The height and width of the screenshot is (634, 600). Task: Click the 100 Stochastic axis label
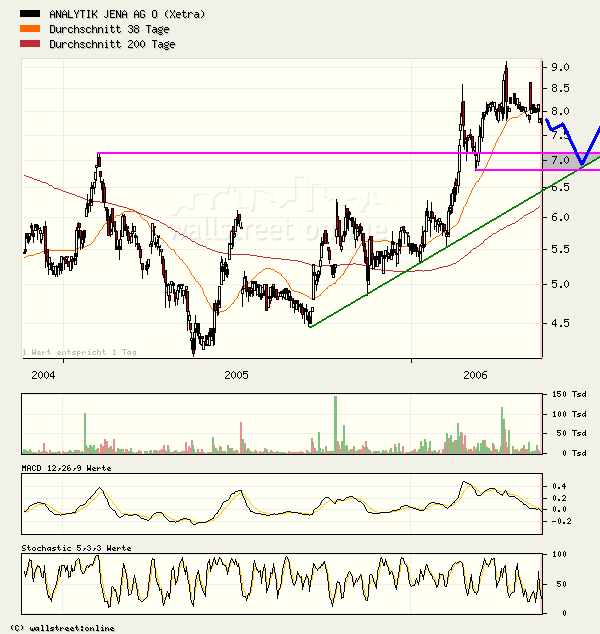560,554
